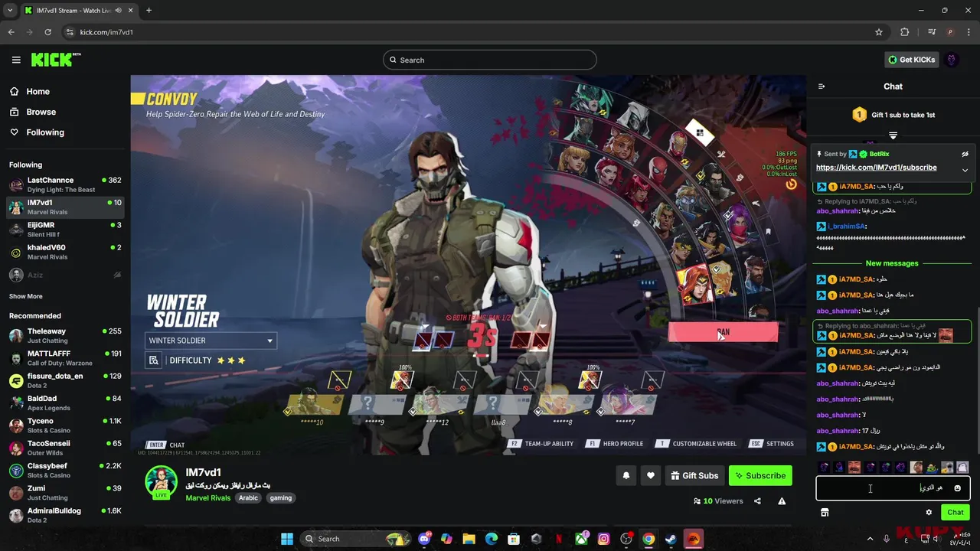Collapse the chat panel
The width and height of the screenshot is (980, 551).
822,86
